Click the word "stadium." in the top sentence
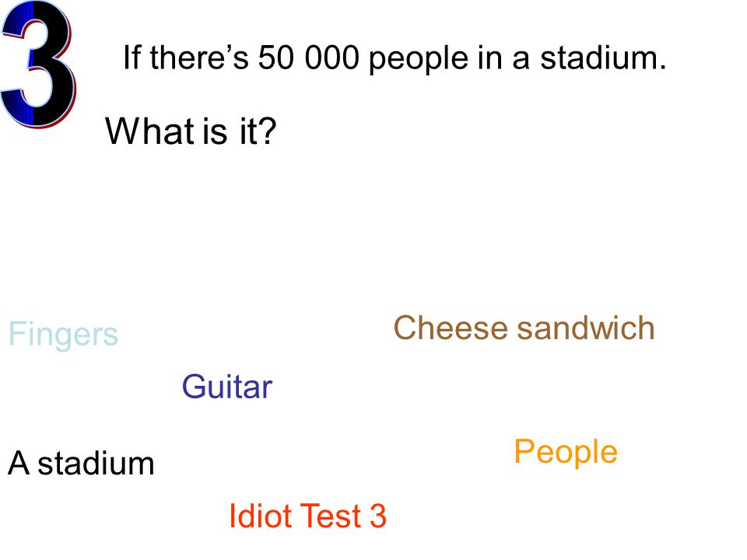This screenshot has width=747, height=560. [603, 58]
